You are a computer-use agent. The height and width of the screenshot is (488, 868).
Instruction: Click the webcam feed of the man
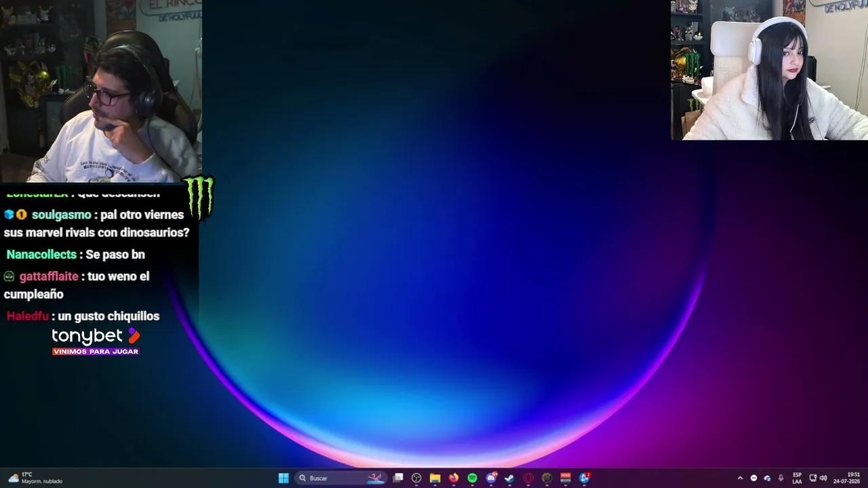100,91
